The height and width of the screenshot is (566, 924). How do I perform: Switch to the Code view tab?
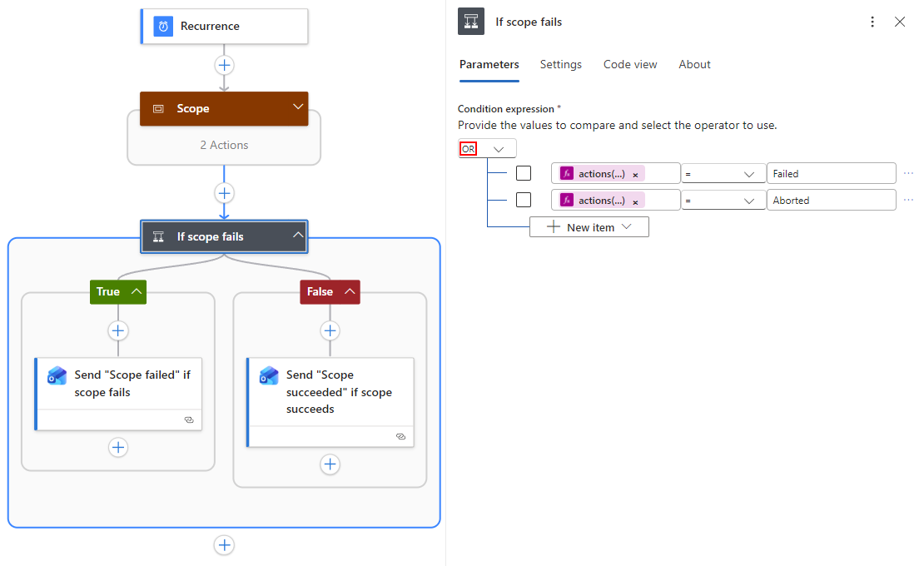click(x=629, y=64)
